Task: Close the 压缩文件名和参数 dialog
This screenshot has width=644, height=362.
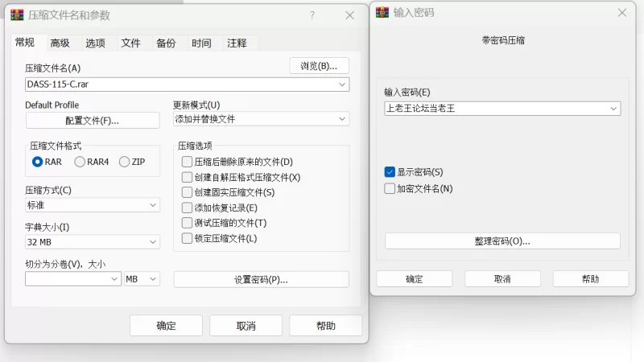Action: click(349, 15)
